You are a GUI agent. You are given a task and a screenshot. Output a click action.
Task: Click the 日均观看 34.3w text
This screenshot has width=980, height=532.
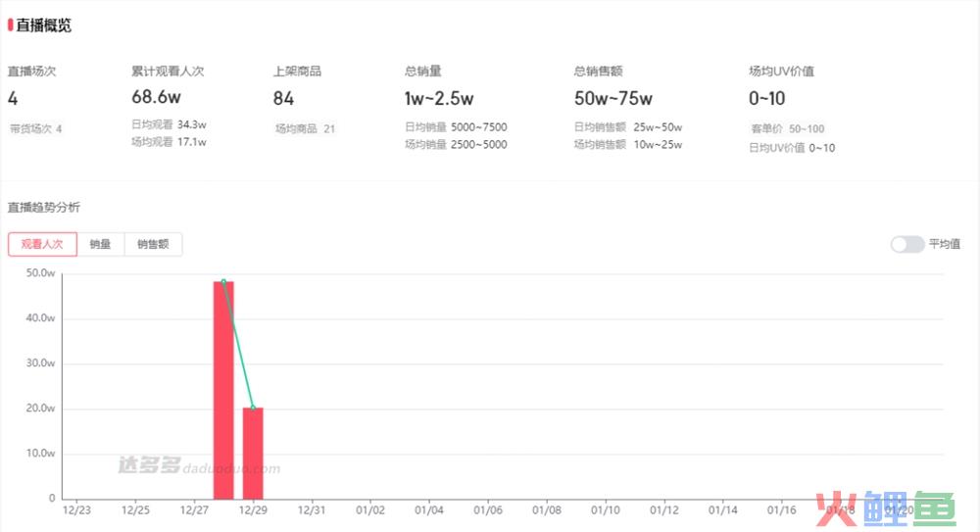169,124
